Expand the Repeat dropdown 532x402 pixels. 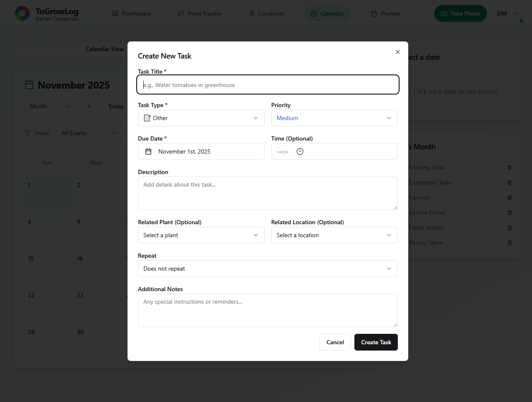(267, 269)
